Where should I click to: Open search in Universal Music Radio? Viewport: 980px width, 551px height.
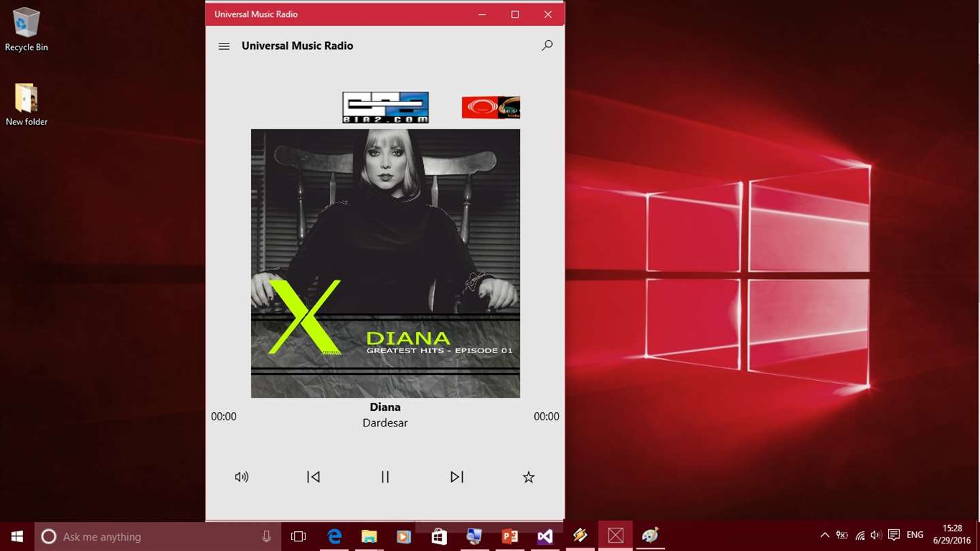[x=546, y=46]
